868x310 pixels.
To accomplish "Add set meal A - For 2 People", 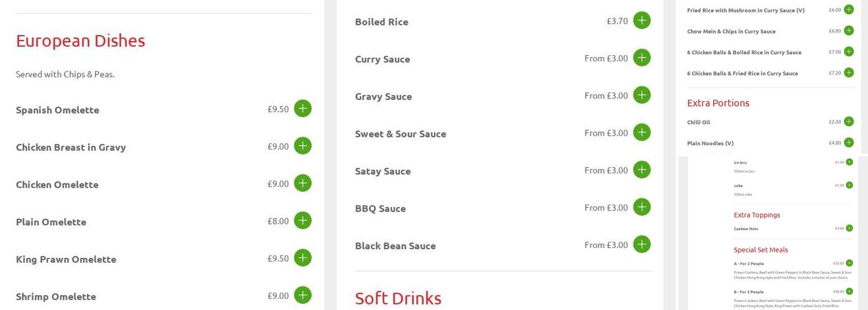I will pos(849,263).
